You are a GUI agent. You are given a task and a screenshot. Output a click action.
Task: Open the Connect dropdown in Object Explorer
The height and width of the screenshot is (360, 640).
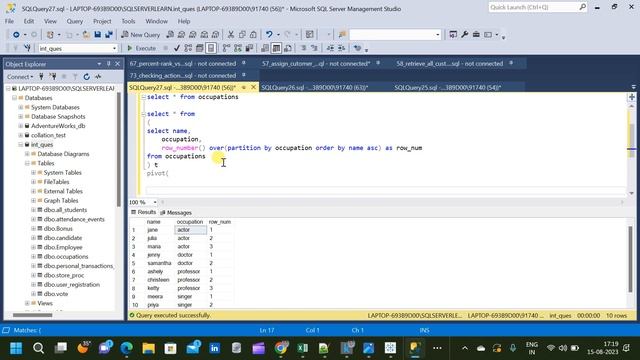[x=20, y=76]
